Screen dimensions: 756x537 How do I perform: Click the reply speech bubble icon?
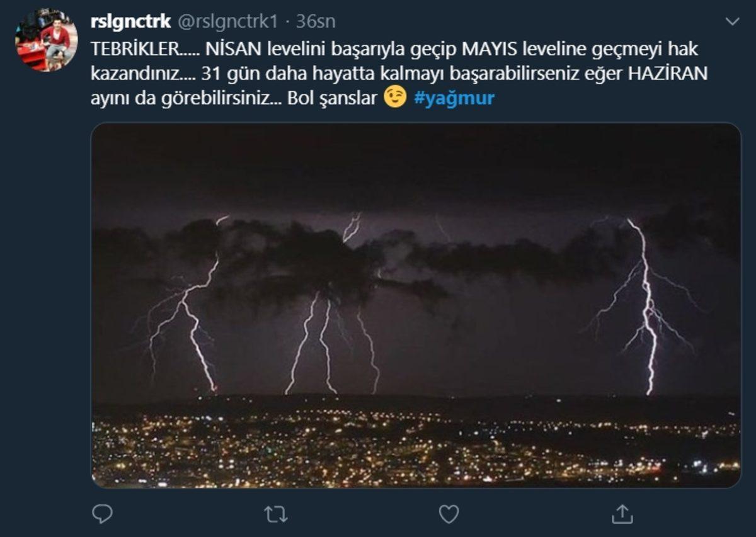click(x=101, y=515)
